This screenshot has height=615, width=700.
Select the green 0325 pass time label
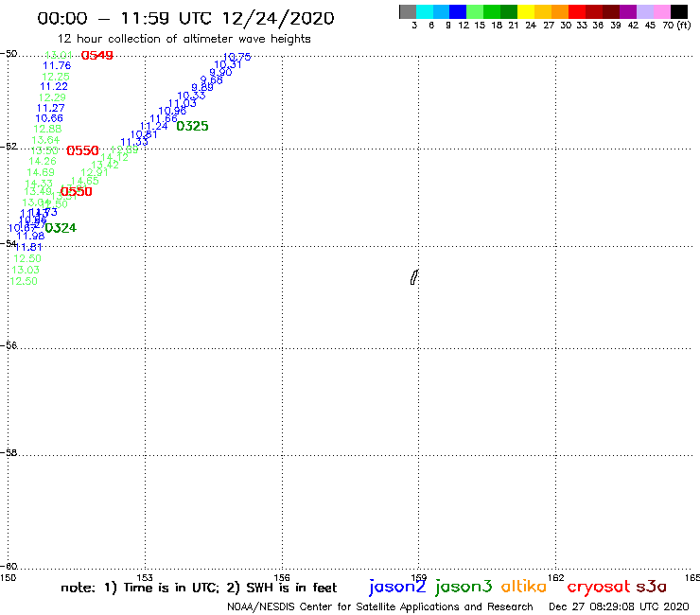tap(192, 127)
